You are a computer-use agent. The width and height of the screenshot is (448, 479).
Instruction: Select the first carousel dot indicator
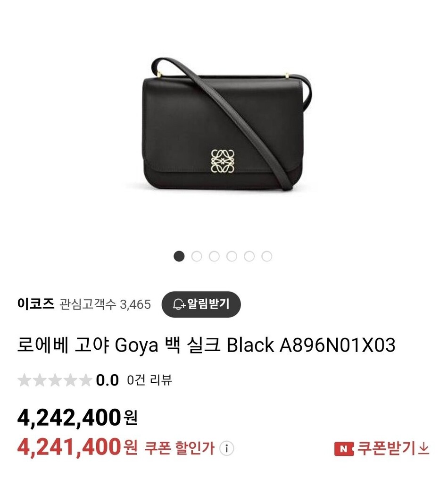179,256
